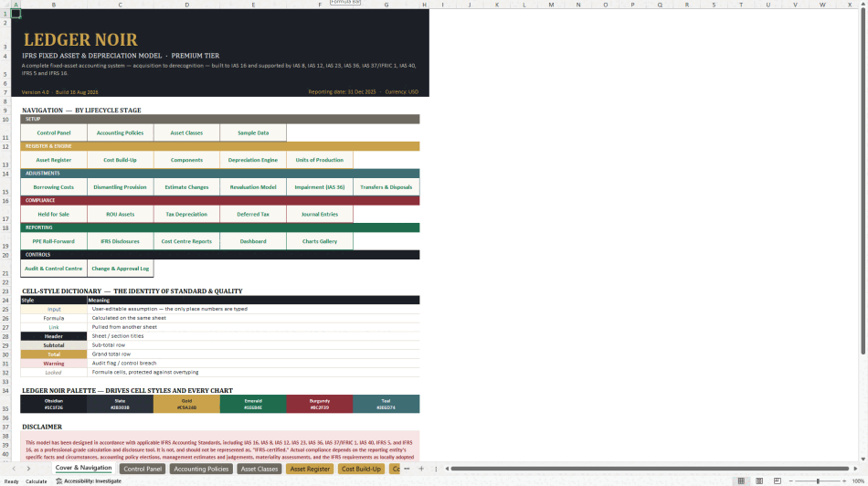Go to Cost Centre Reports link
Viewport: 868px width, 486px height.
point(186,241)
